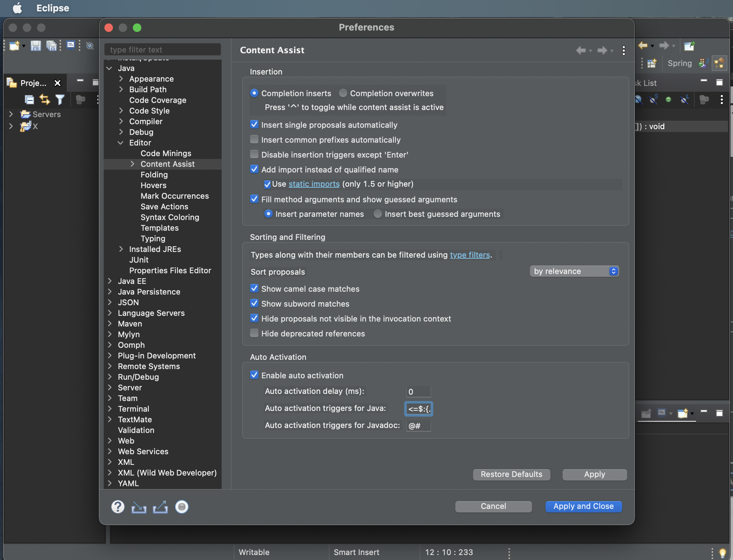
Task: Click the Oomph preference recorder icon
Action: pos(181,507)
